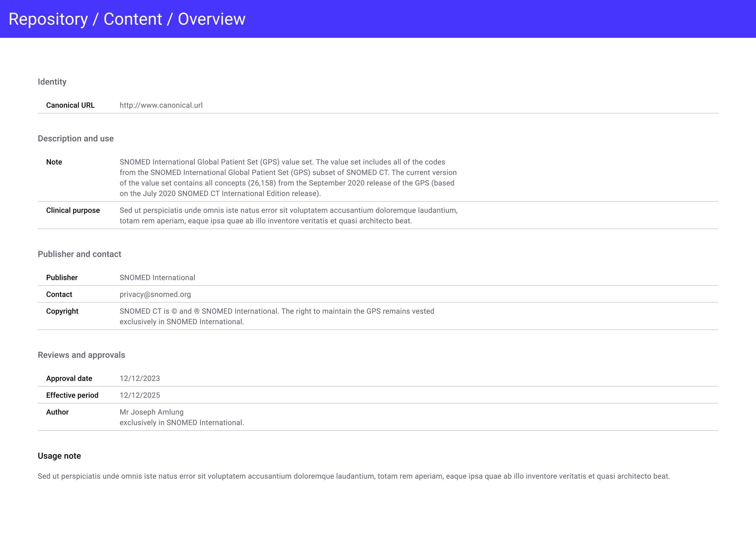Click the Publisher and contact heading
This screenshot has height=538, width=756.
80,254
